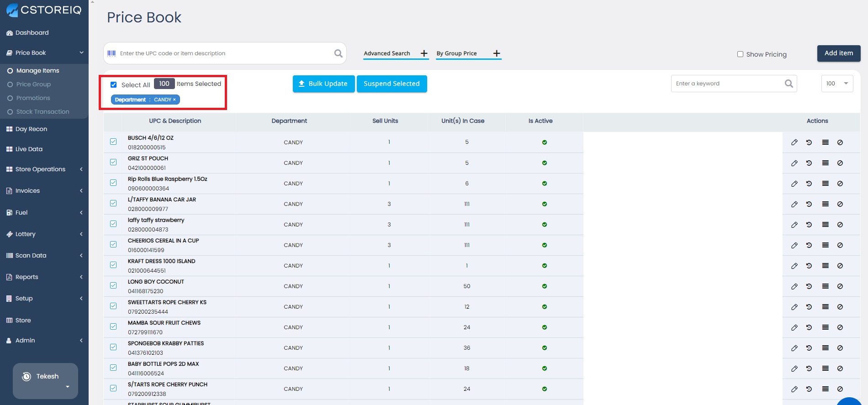Focus the UPC code search field
The width and height of the screenshot is (868, 405).
click(x=225, y=53)
